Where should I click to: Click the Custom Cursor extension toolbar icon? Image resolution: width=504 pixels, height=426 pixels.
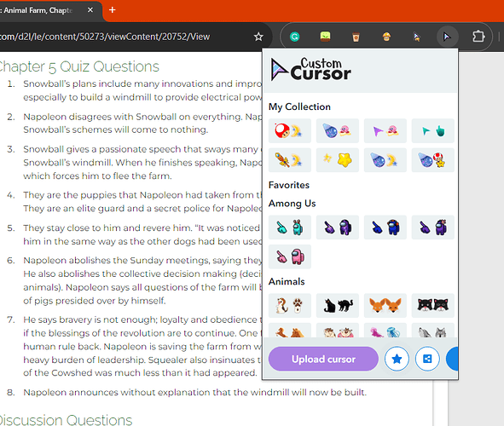point(447,37)
